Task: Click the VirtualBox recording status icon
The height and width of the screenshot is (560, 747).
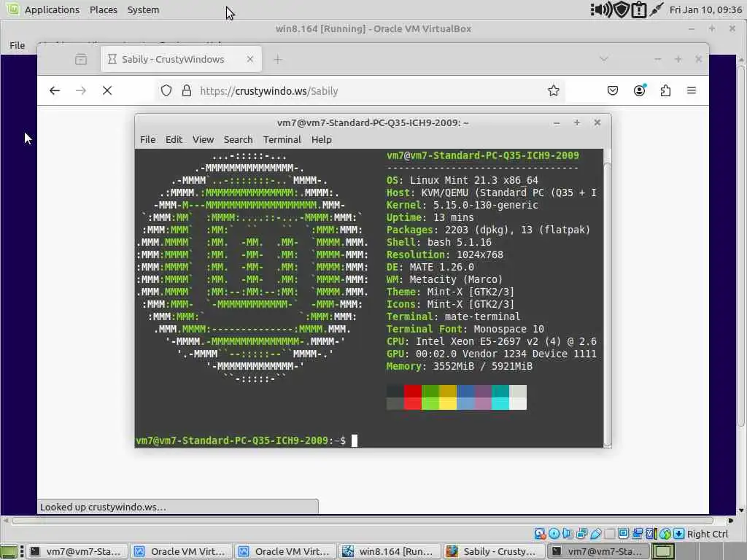Action: (x=637, y=534)
